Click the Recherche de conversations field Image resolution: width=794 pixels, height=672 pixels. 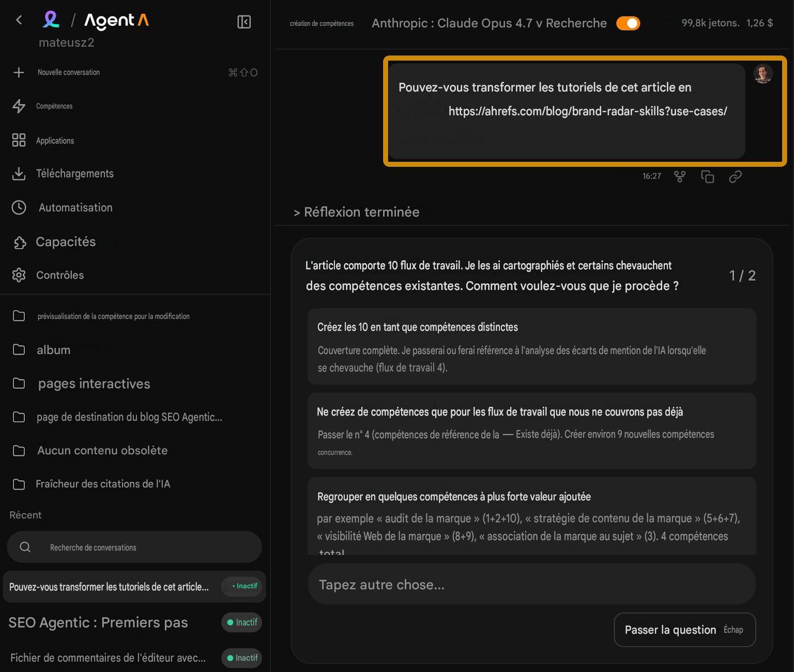(x=134, y=547)
